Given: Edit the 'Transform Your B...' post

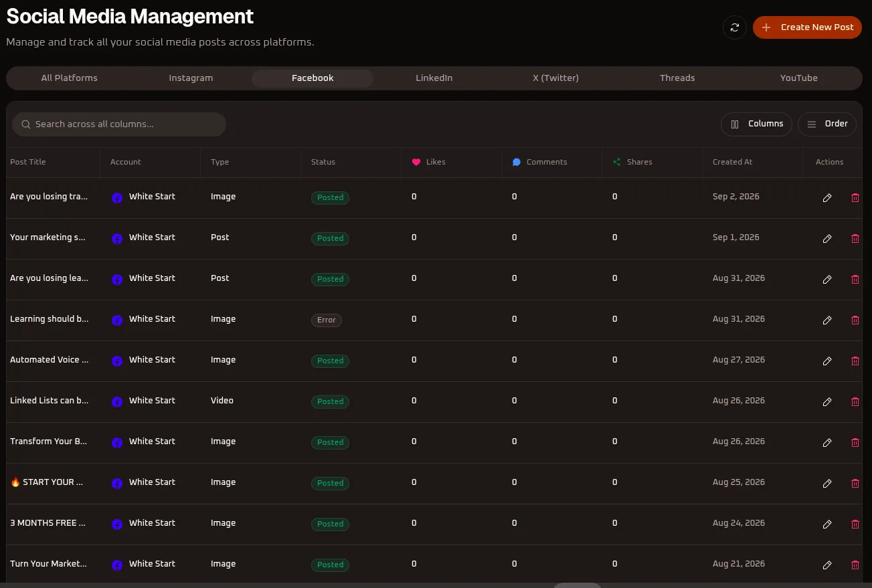Looking at the screenshot, I should (827, 443).
